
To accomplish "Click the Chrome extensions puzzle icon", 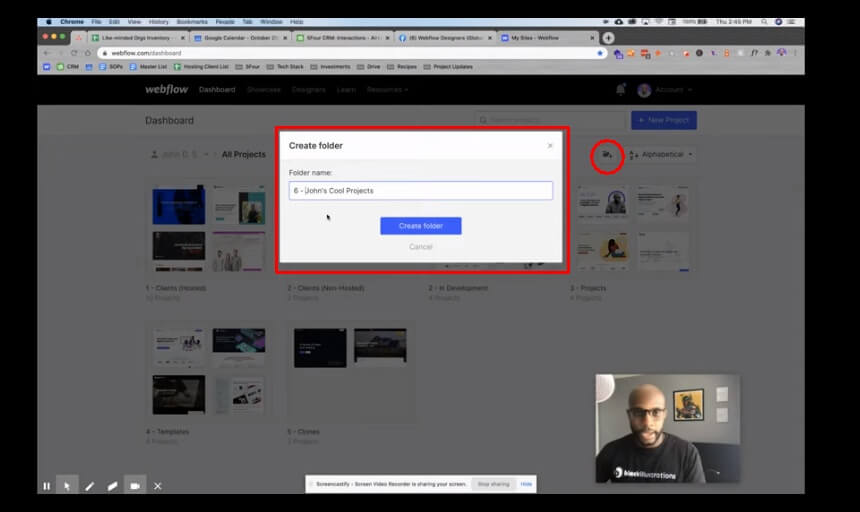I will click(768, 53).
